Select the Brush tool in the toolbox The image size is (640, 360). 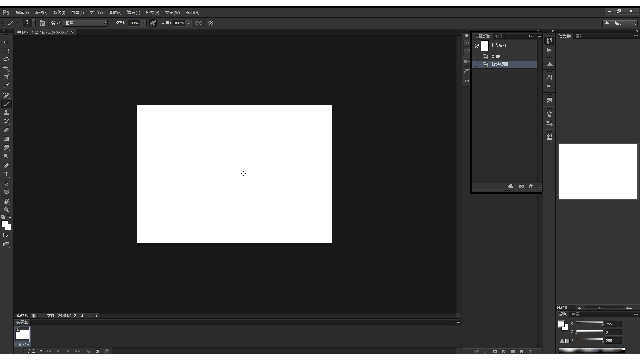pyautogui.click(x=6, y=104)
